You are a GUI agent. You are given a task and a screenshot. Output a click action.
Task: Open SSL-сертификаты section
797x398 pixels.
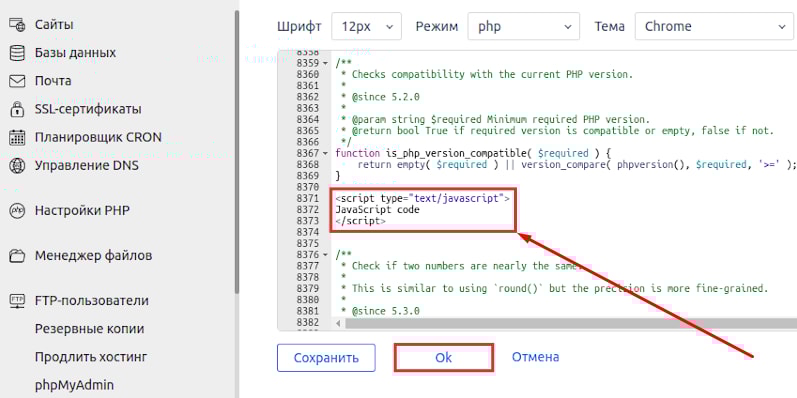88,109
